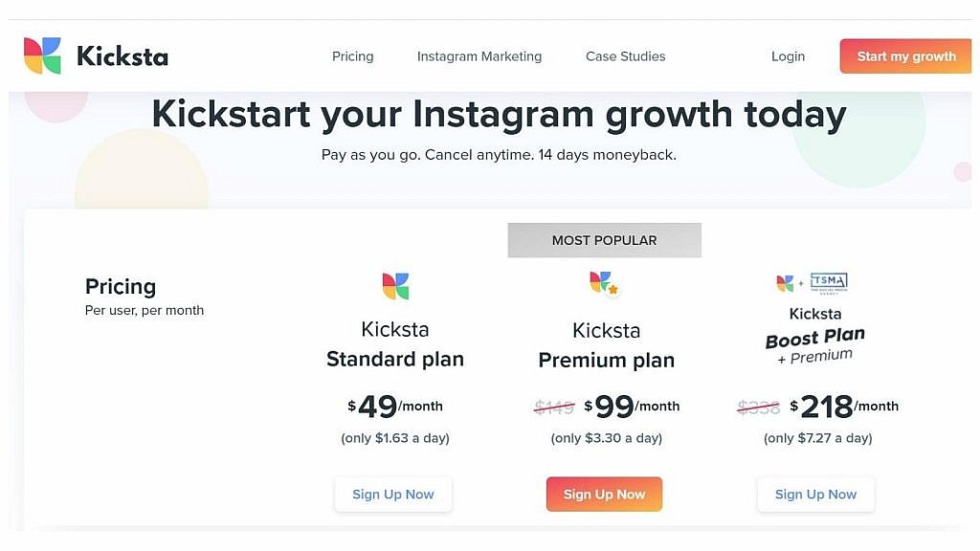
Task: Click the $99/month price
Action: point(632,407)
